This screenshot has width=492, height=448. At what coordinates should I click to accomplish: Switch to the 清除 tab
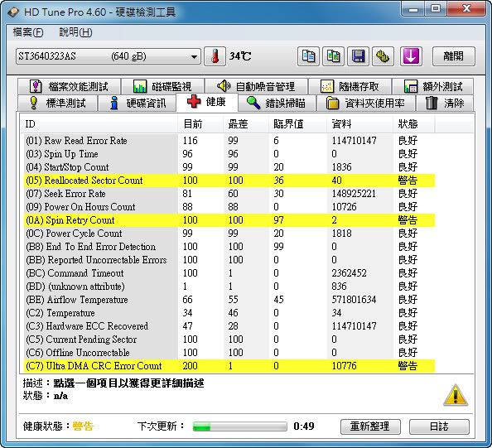tap(445, 104)
